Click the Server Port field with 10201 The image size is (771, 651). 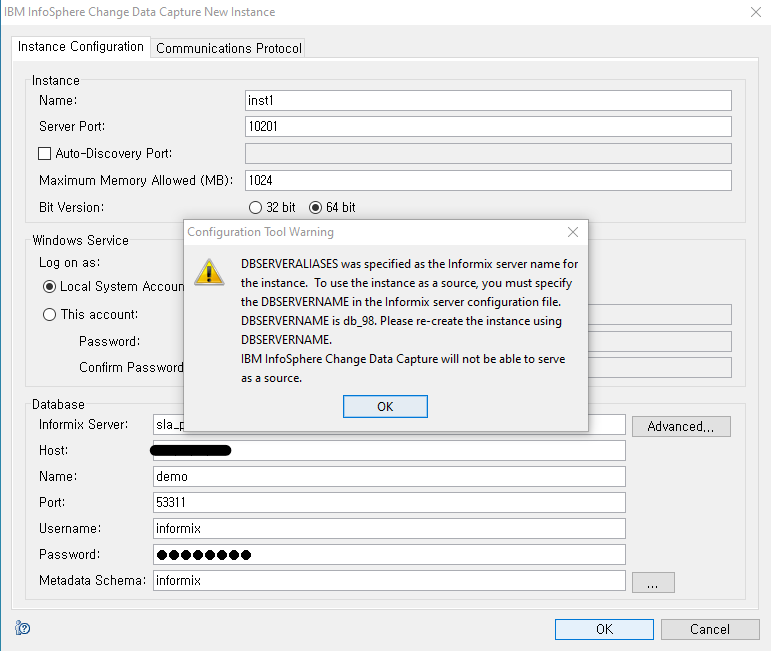488,127
